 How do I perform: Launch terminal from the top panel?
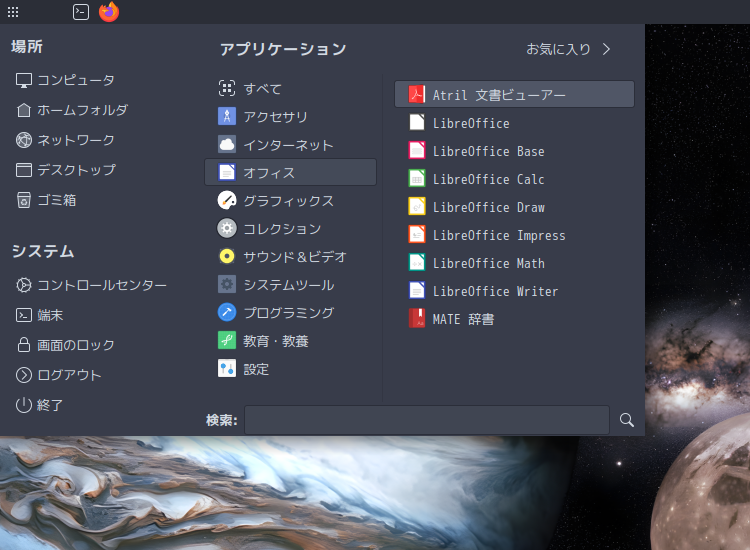pos(81,12)
